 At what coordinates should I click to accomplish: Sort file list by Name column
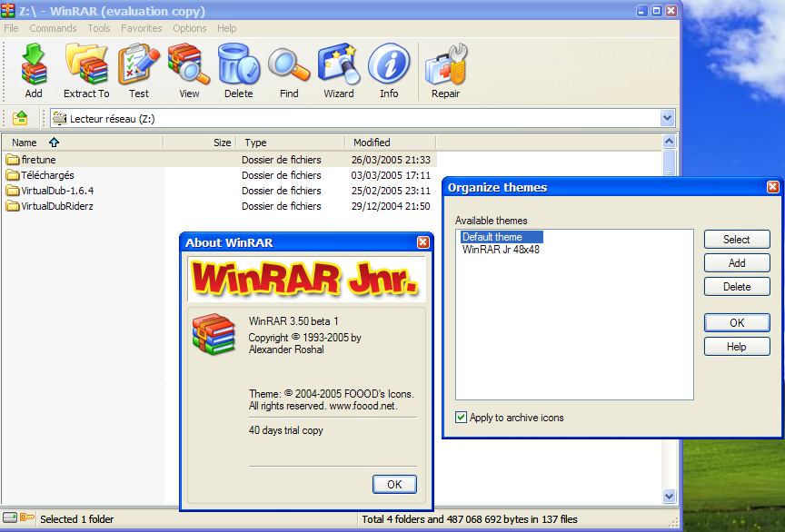[25, 143]
